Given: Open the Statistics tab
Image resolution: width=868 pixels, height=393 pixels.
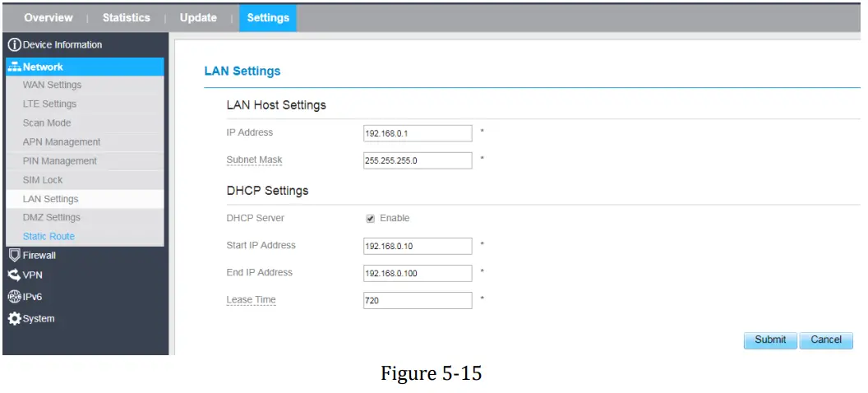Looking at the screenshot, I should 128,18.
